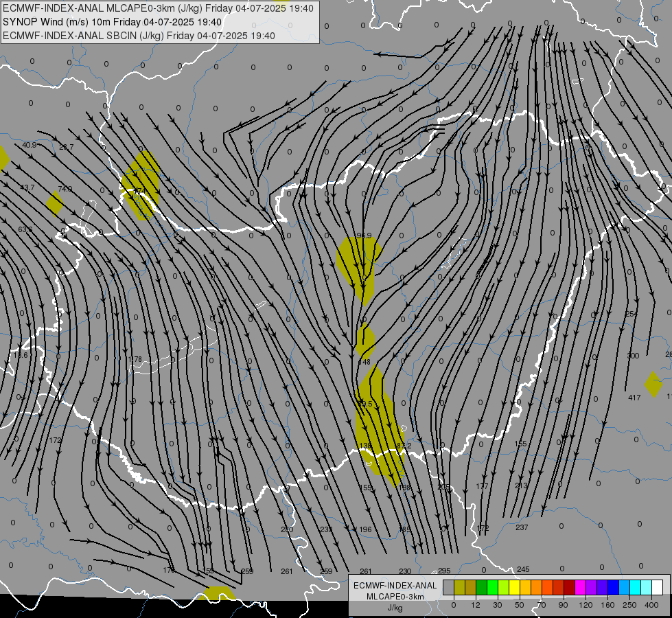Screen dimensions: 672x618
Task: Click the map value '245'
Action: [x=523, y=569]
